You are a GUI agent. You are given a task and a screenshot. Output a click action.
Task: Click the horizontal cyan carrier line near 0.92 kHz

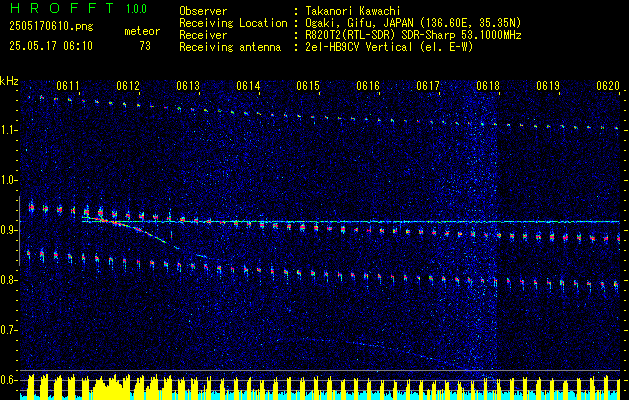(351, 221)
